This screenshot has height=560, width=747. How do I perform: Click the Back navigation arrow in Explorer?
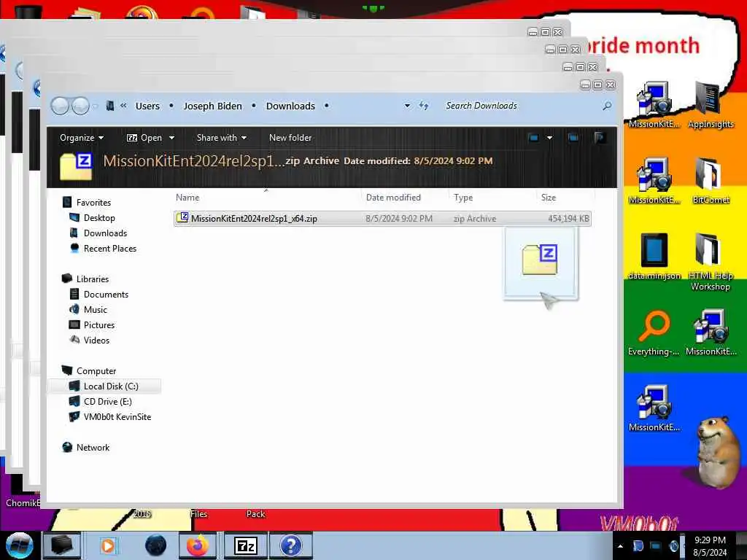coord(60,106)
